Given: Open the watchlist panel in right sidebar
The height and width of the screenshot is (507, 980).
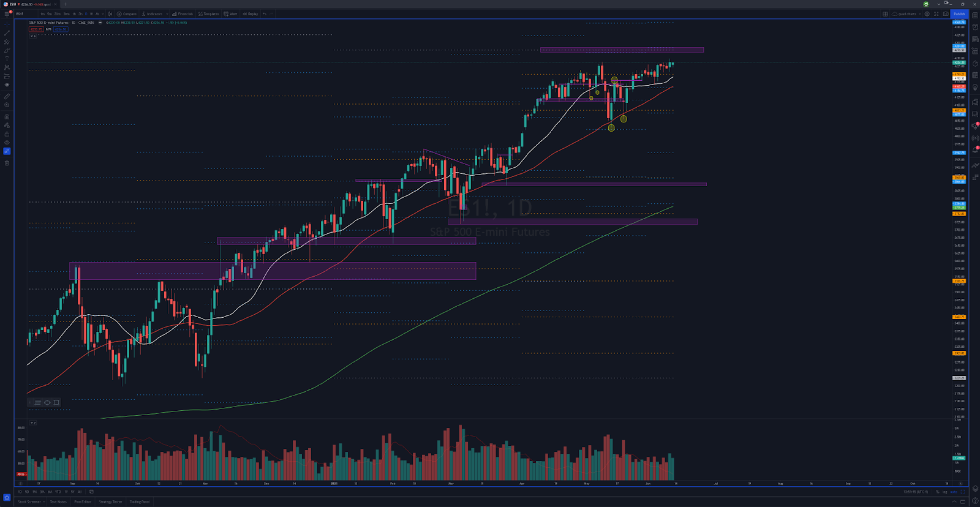Looking at the screenshot, I should pyautogui.click(x=975, y=15).
